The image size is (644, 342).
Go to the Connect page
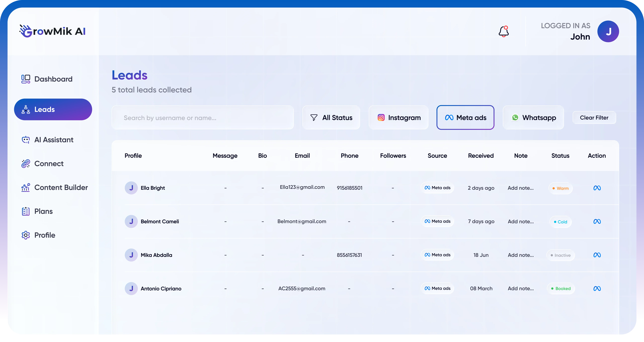click(x=43, y=163)
